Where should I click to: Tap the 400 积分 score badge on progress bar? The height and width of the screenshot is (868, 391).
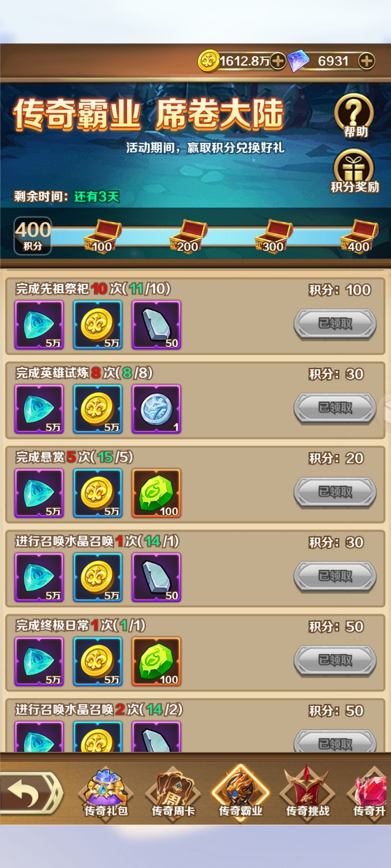click(x=33, y=236)
